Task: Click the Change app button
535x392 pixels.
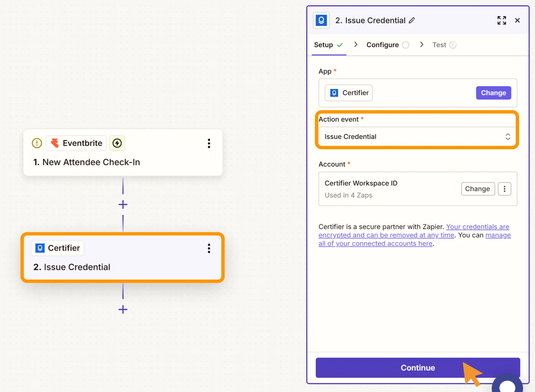Action: [493, 93]
